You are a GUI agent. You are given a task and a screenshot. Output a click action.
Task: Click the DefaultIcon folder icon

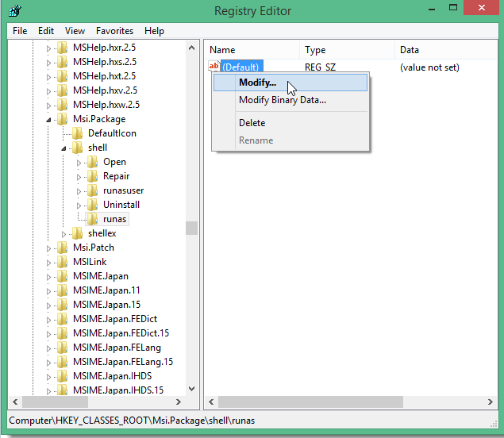(x=77, y=133)
